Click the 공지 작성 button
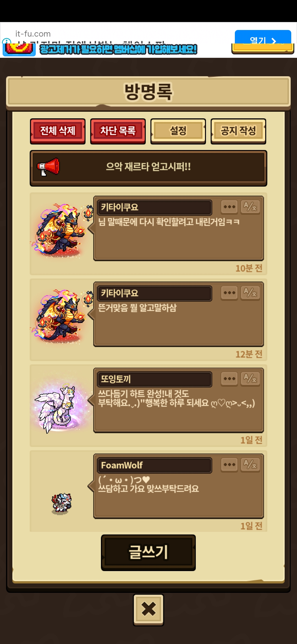Image resolution: width=297 pixels, height=644 pixels. coord(238,131)
